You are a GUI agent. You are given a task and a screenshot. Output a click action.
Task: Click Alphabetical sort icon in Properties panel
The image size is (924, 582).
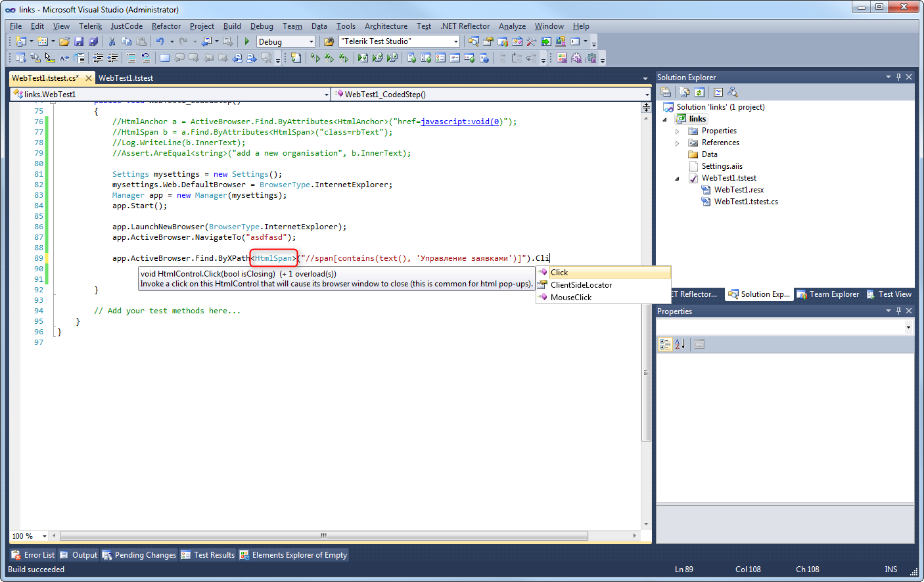click(x=680, y=344)
